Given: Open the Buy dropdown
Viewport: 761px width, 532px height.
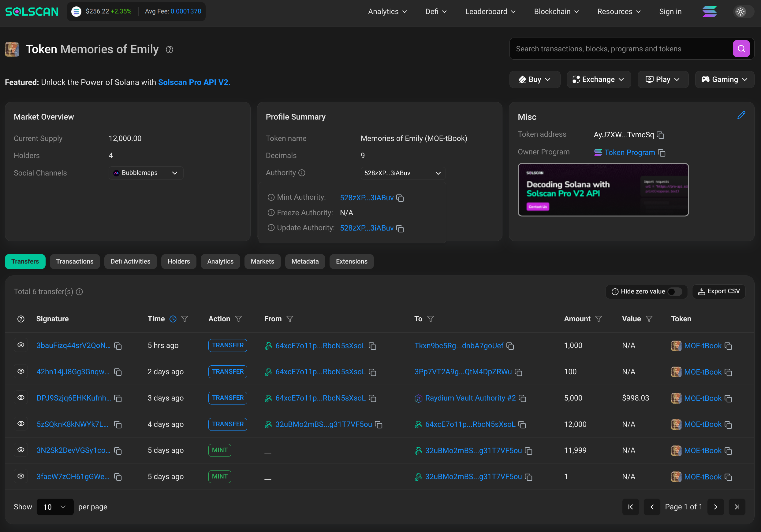Looking at the screenshot, I should (535, 79).
